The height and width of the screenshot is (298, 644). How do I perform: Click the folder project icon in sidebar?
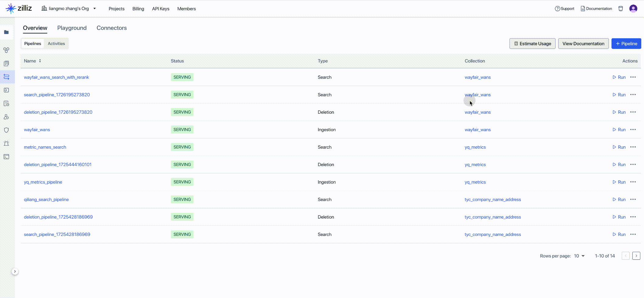pyautogui.click(x=6, y=32)
